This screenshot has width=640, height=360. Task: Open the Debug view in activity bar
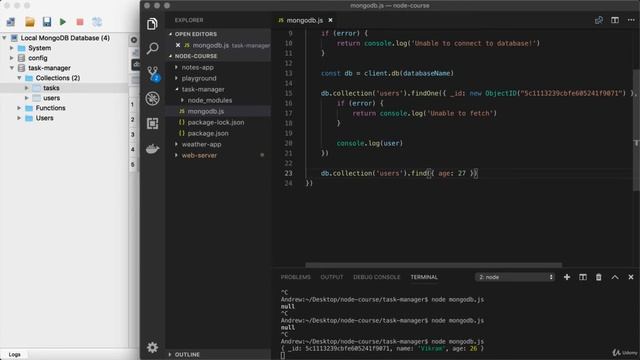pos(152,98)
